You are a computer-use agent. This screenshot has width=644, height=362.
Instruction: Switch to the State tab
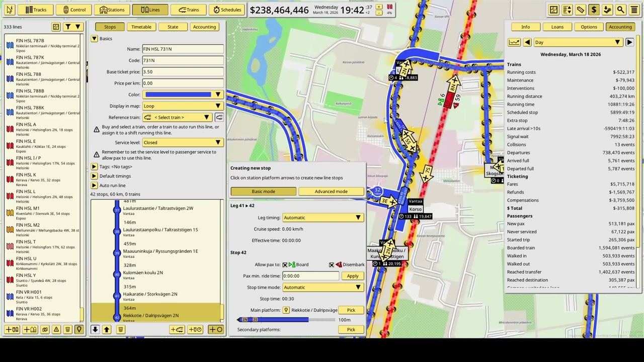click(173, 27)
